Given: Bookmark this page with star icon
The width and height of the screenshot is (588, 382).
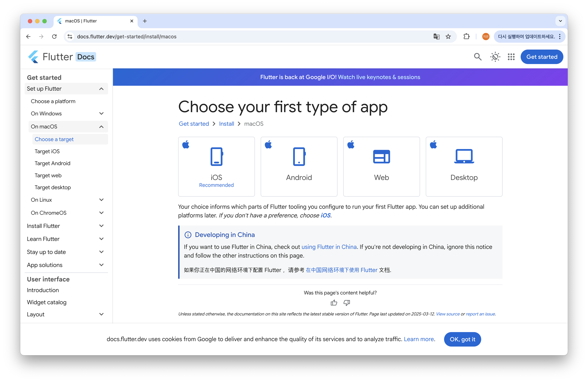Looking at the screenshot, I should (448, 37).
